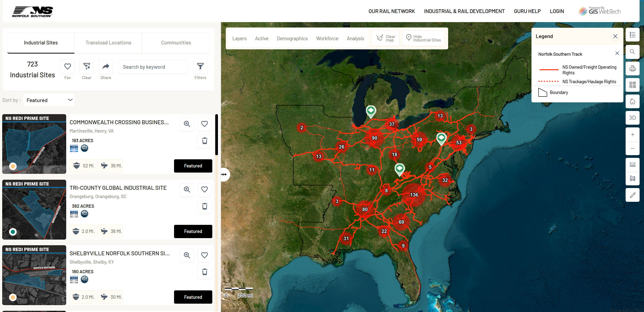Click the Login link
Screen dimensions: 644x312
[556, 11]
